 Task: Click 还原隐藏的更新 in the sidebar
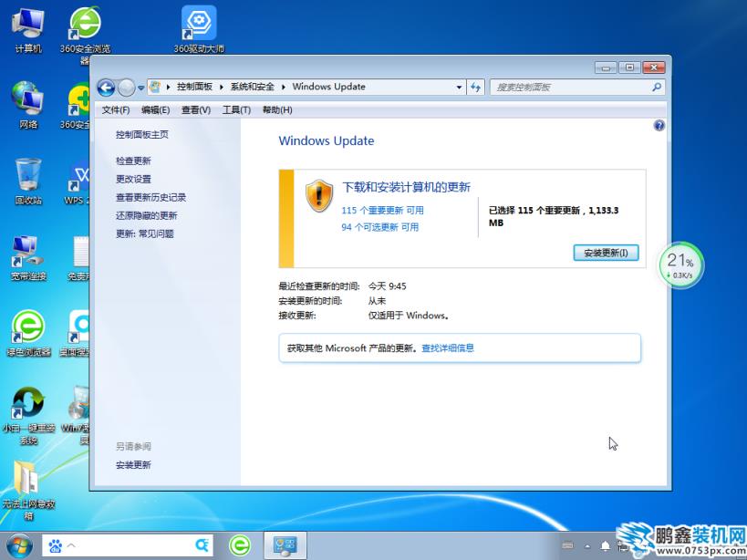(x=146, y=216)
